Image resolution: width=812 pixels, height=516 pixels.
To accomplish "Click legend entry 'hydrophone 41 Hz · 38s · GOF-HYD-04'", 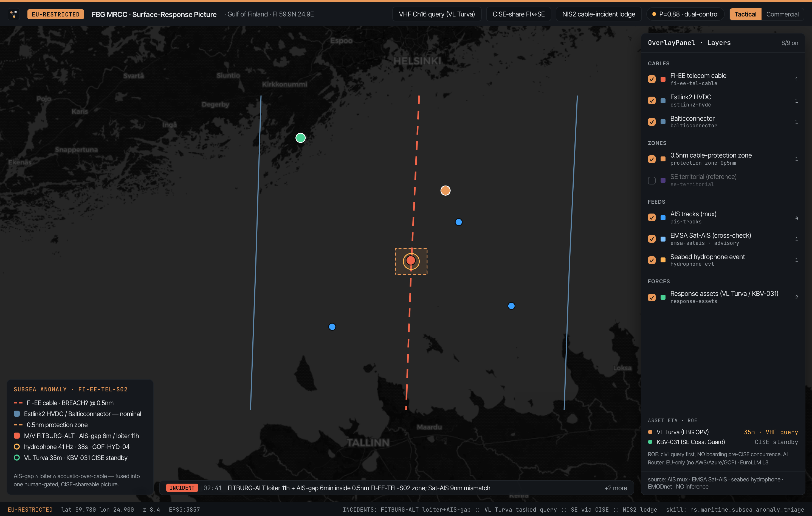I will point(72,447).
